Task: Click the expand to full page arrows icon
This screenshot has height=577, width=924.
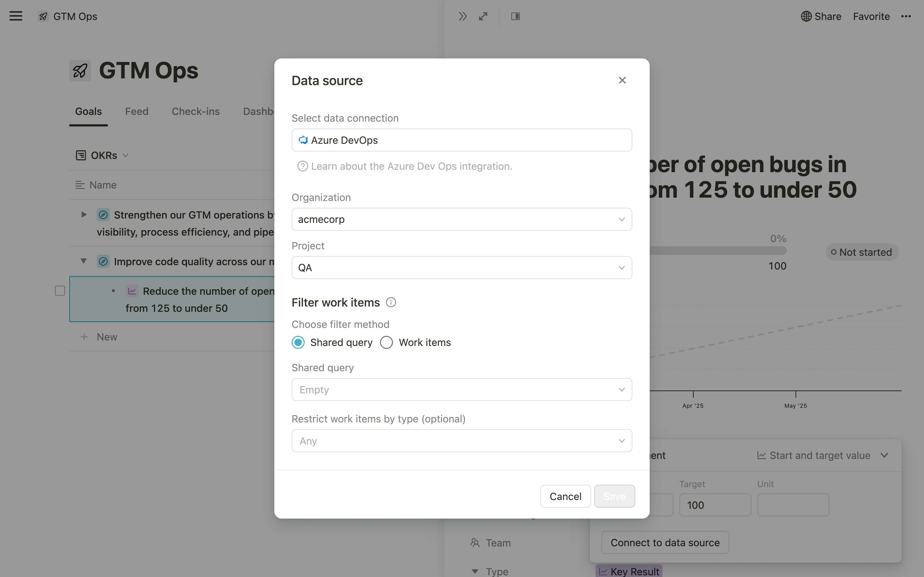Action: point(483,16)
